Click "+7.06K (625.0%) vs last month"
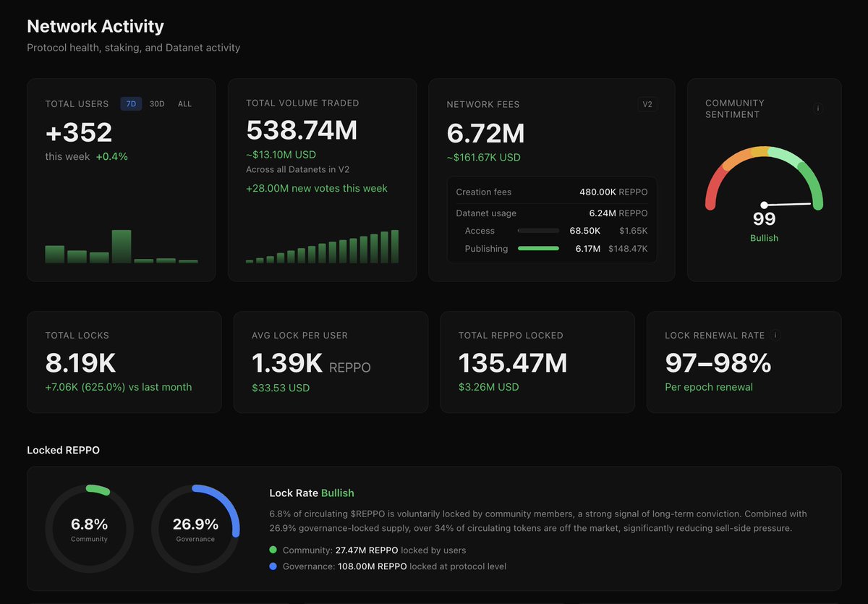The height and width of the screenshot is (604, 868). click(119, 387)
